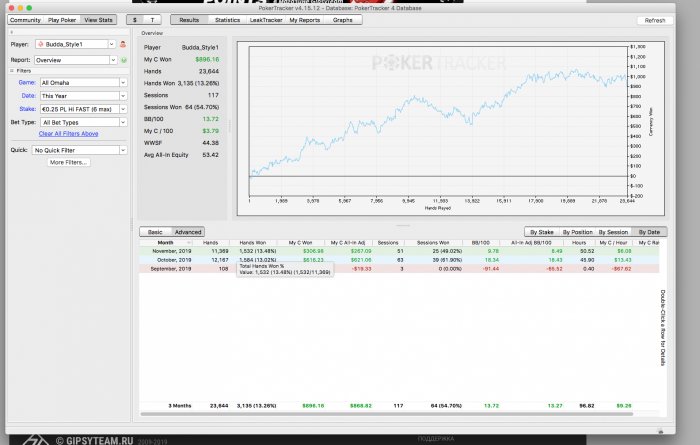Image resolution: width=700 pixels, height=445 pixels.
Task: Open the My Reports tab
Action: coord(304,20)
